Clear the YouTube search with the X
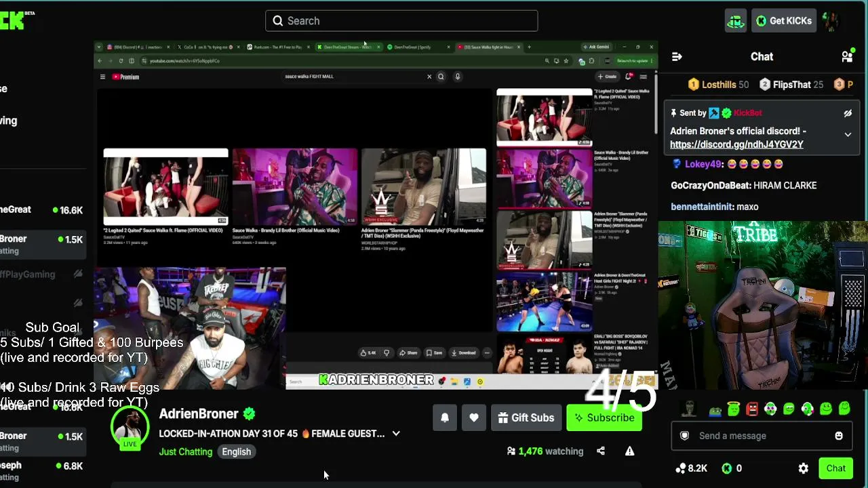 [x=429, y=77]
